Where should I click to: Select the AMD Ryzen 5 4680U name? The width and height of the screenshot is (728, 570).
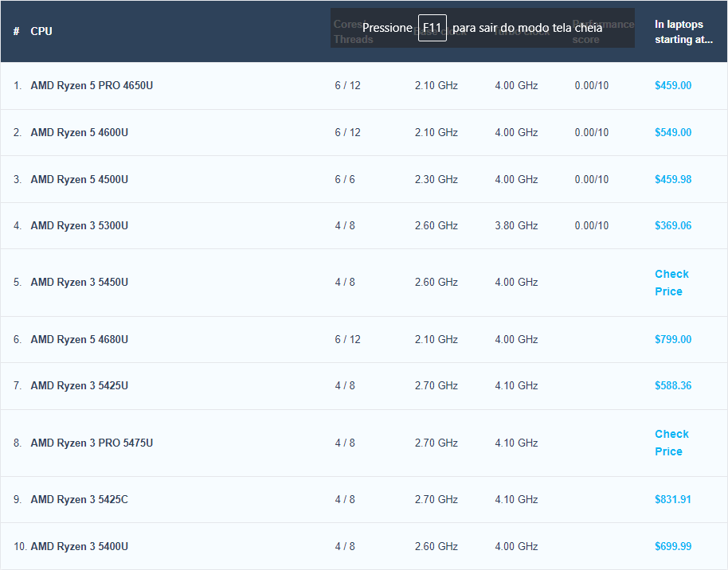[80, 339]
